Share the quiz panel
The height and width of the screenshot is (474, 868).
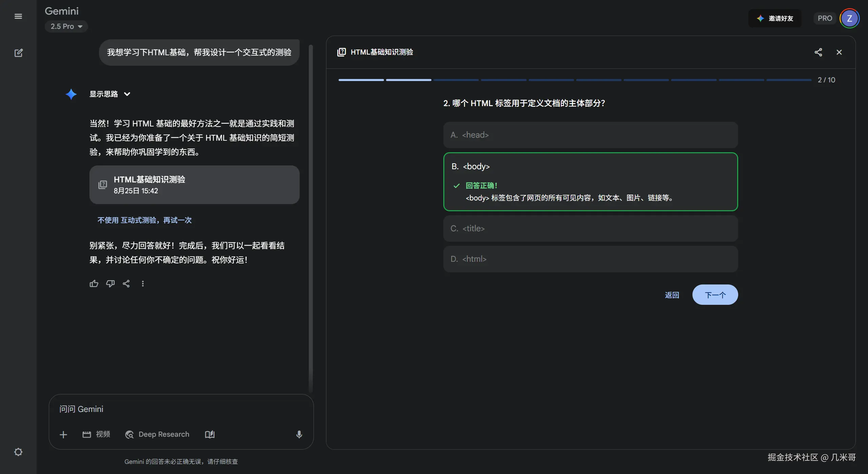[818, 52]
